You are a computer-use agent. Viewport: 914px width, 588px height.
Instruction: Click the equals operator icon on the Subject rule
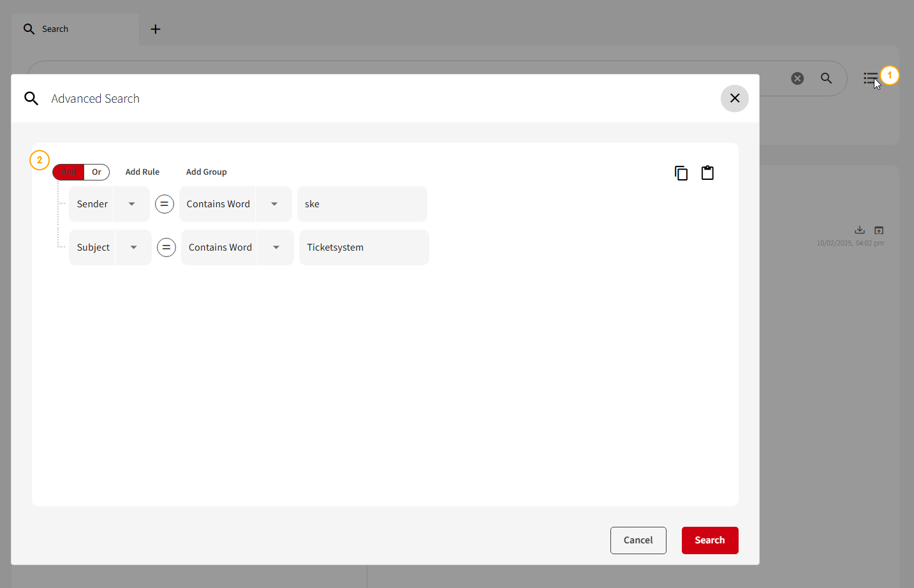(x=166, y=247)
